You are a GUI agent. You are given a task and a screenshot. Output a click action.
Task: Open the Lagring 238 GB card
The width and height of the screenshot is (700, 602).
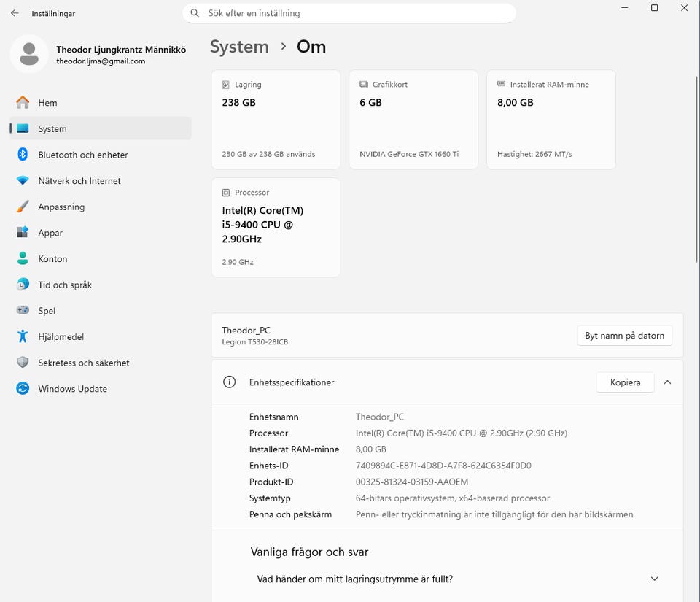[x=276, y=120]
